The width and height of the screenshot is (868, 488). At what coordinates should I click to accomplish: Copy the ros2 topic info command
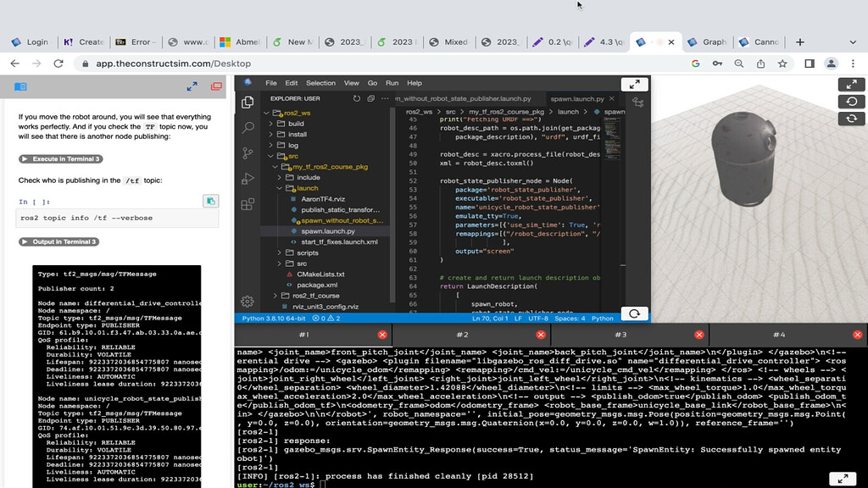coord(210,201)
